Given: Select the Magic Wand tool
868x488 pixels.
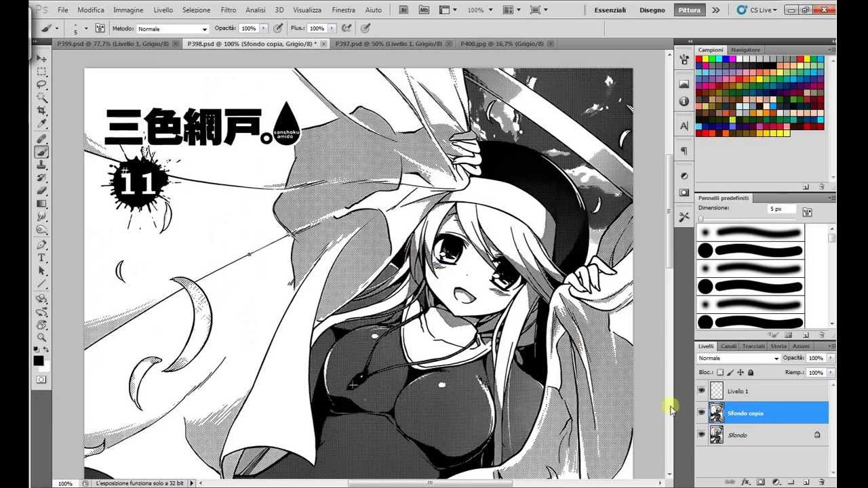Looking at the screenshot, I should 41,98.
